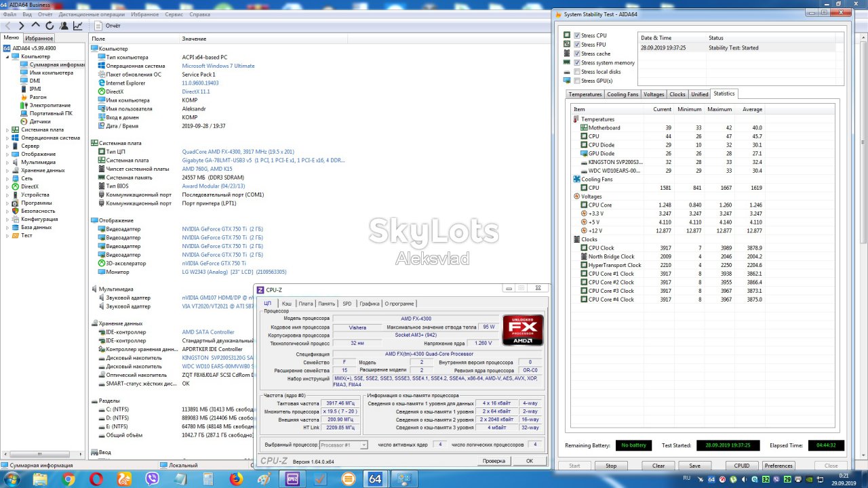Open the Память tab in CPU-Z

click(327, 304)
